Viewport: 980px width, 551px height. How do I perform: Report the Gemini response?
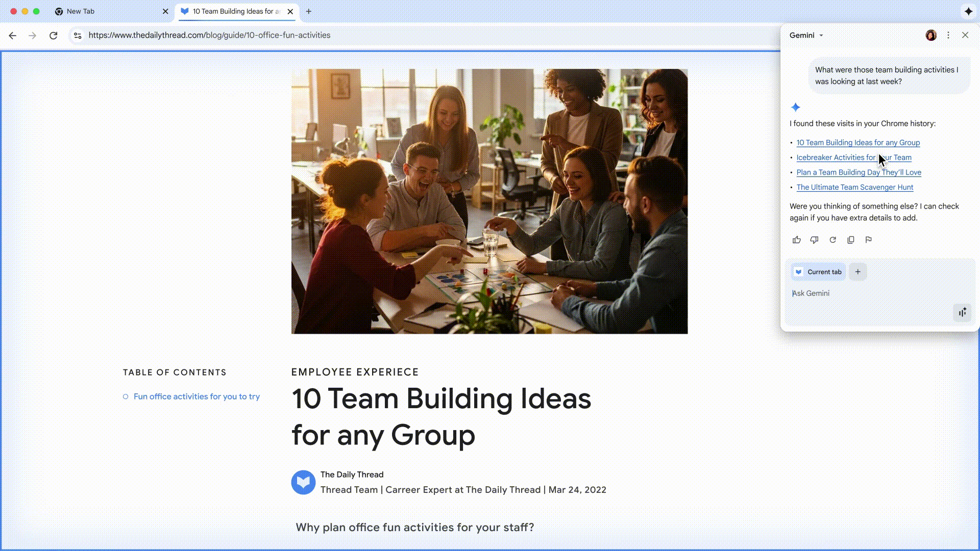click(x=869, y=240)
